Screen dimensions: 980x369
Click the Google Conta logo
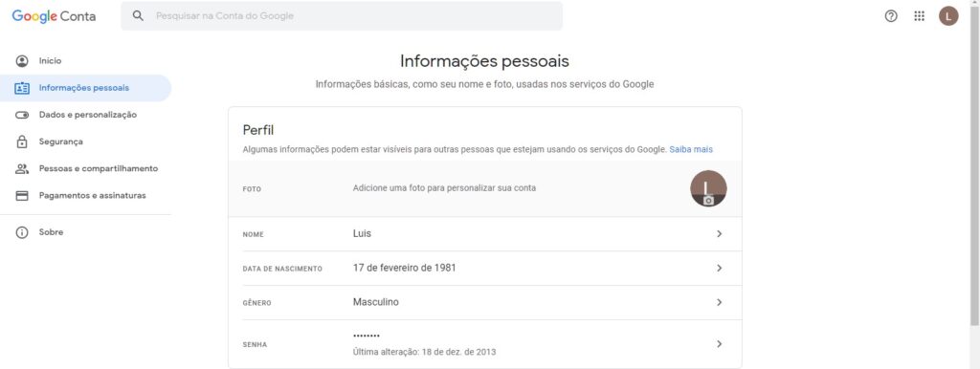pos(54,16)
